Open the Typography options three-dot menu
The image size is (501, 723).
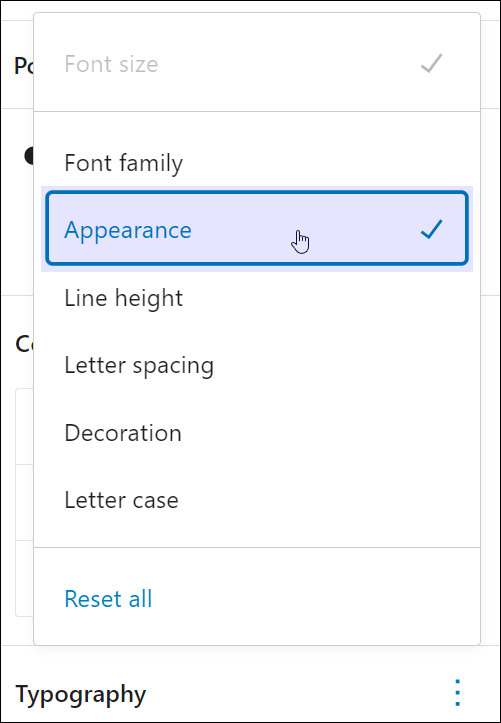pos(457,693)
